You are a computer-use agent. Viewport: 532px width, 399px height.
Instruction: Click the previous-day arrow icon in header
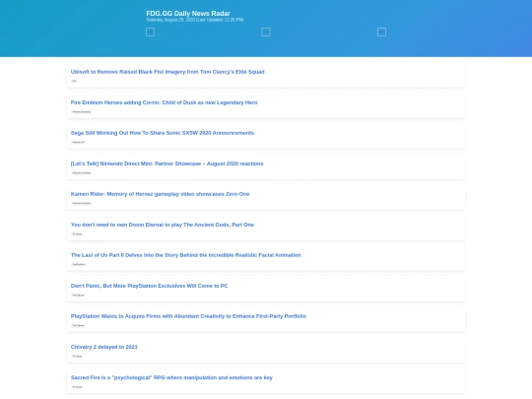point(150,32)
